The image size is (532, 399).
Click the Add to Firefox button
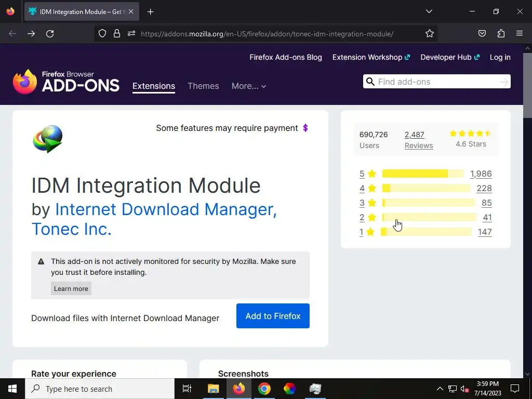point(273,316)
